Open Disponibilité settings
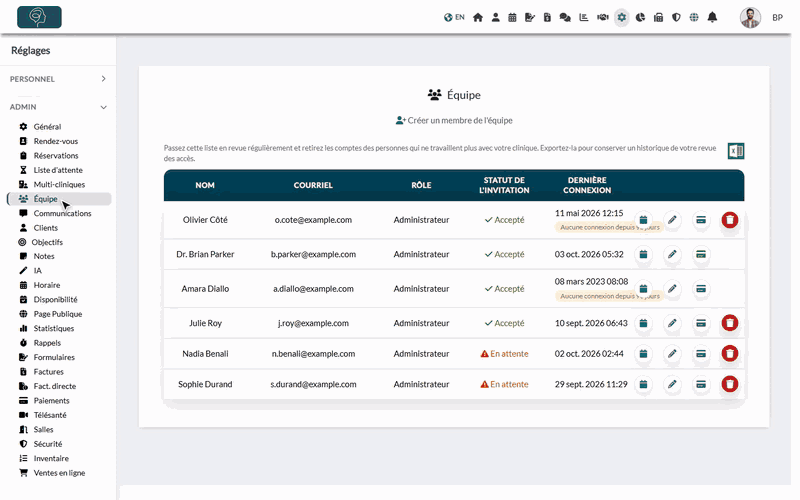Image resolution: width=800 pixels, height=500 pixels. point(55,299)
